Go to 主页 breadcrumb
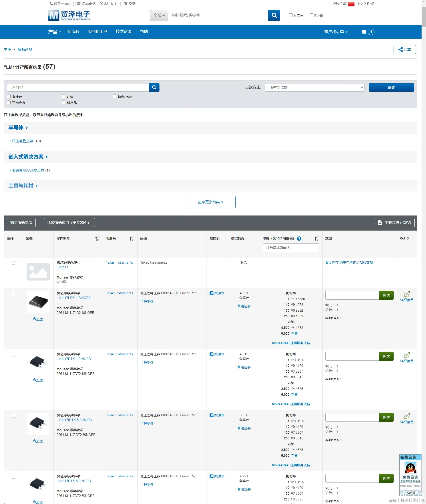 click(x=8, y=49)
